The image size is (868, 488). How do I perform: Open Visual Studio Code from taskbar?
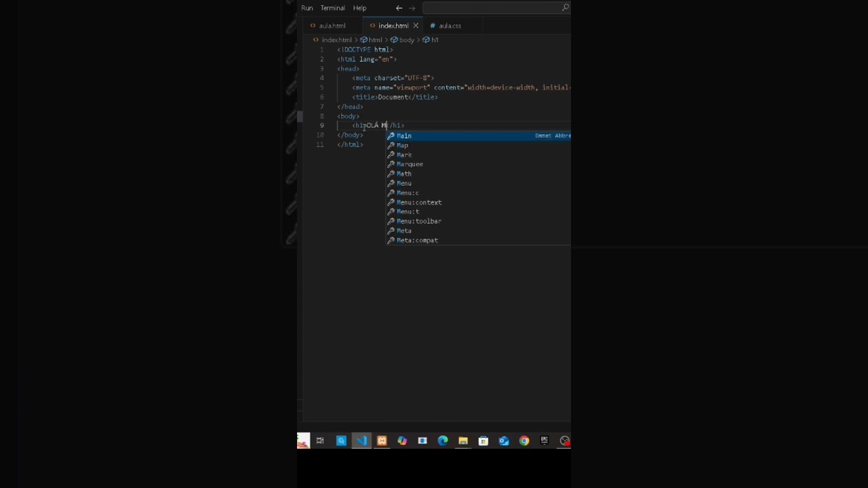(361, 441)
